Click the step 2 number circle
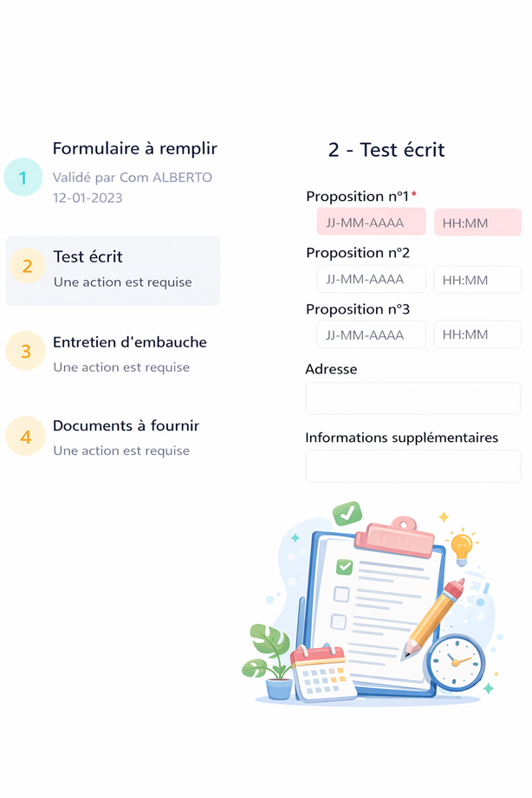Image resolution: width=532 pixels, height=798 pixels. coord(27,267)
